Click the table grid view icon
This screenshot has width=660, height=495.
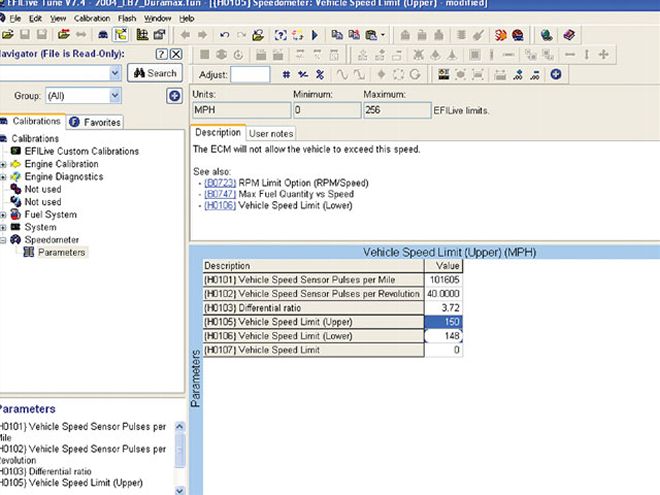click(x=142, y=35)
